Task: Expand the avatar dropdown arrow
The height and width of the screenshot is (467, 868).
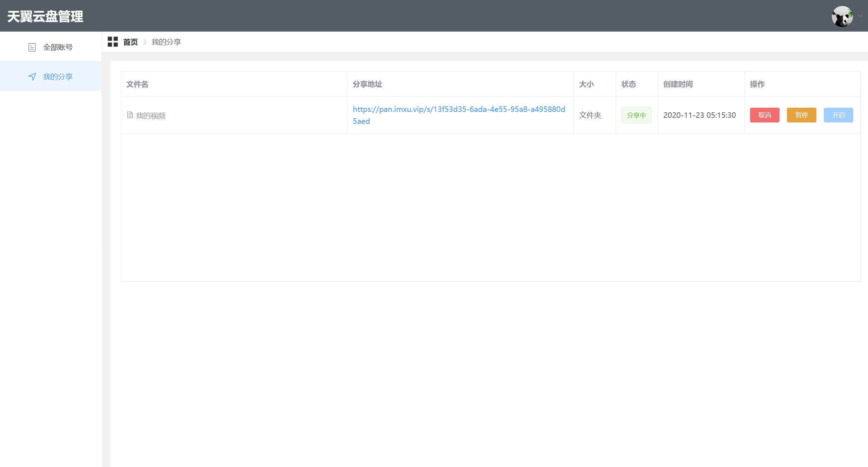Action: point(860,16)
